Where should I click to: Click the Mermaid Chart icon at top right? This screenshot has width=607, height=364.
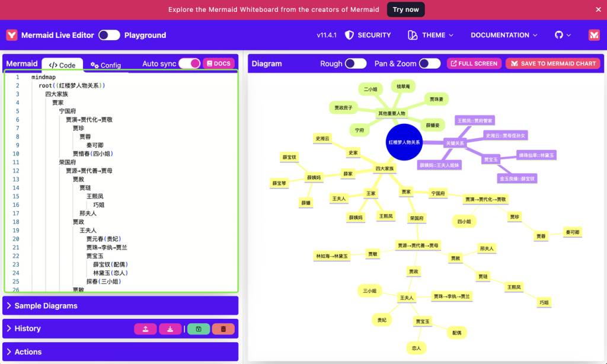coord(594,35)
